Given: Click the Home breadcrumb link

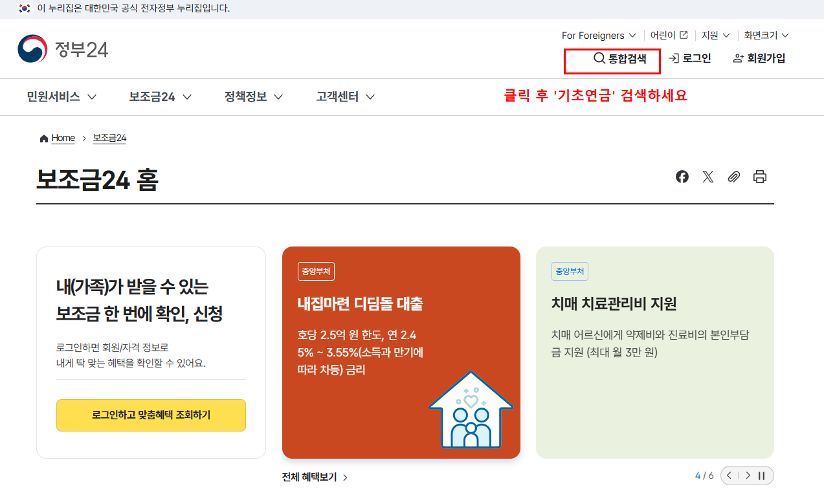Looking at the screenshot, I should point(63,138).
